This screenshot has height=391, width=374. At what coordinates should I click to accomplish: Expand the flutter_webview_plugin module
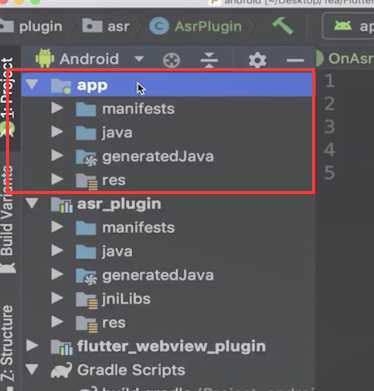32,345
